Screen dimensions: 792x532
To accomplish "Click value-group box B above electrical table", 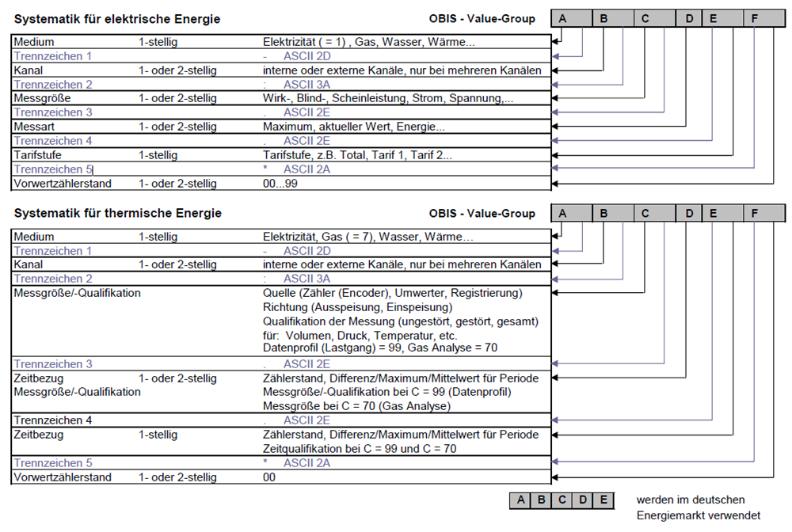I will click(613, 19).
